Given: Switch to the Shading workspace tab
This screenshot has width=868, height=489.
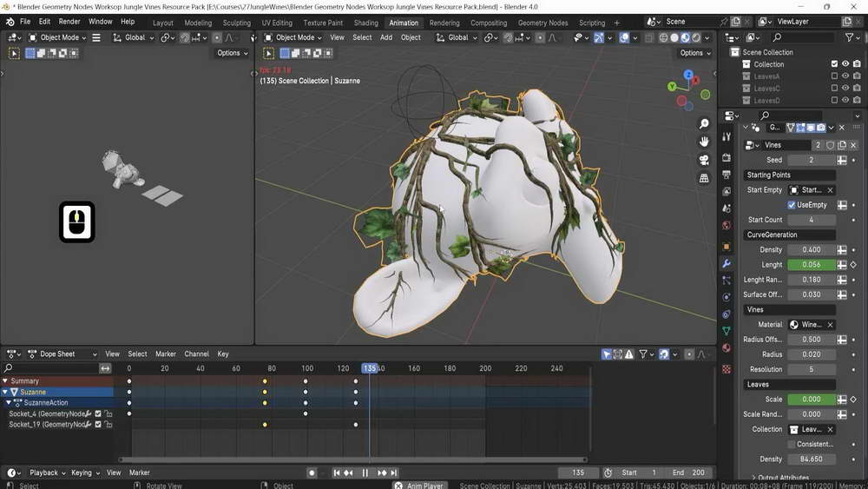Looking at the screenshot, I should 366,23.
